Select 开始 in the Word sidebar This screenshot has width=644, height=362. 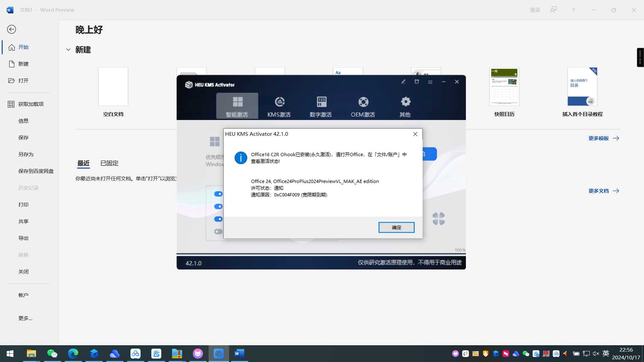pyautogui.click(x=29, y=47)
